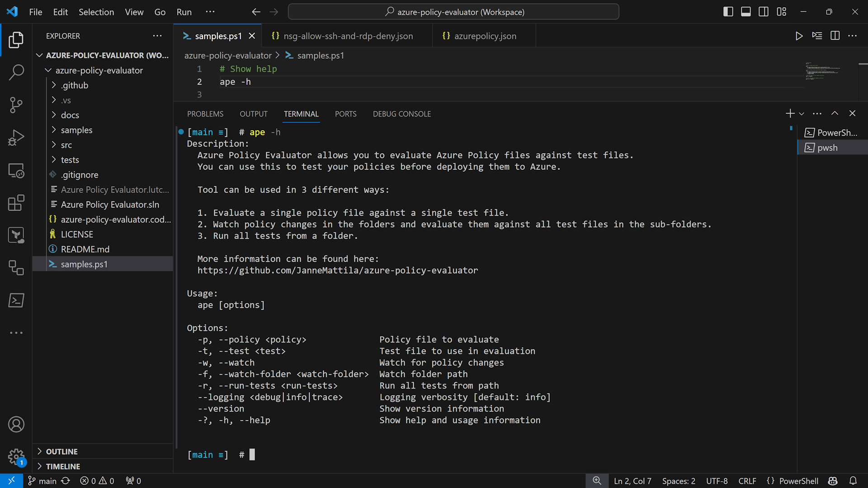The width and height of the screenshot is (868, 488).
Task: Click the Run file play icon
Action: pos(799,36)
